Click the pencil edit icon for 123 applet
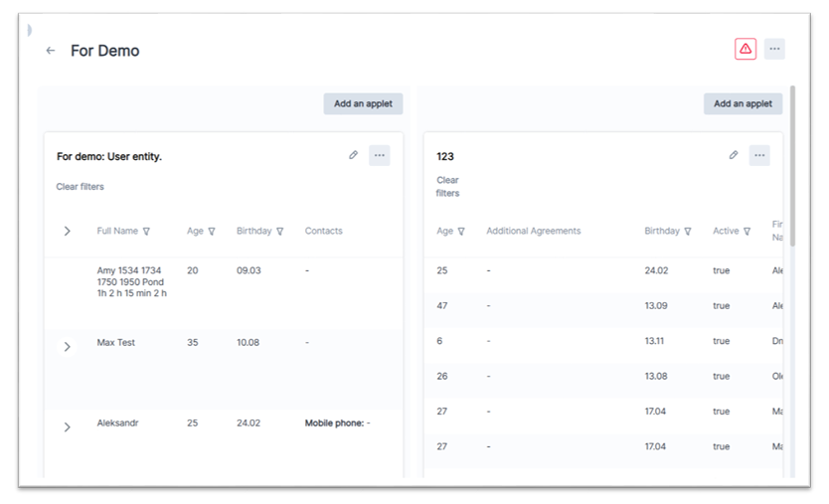The height and width of the screenshot is (504, 829). pyautogui.click(x=734, y=155)
